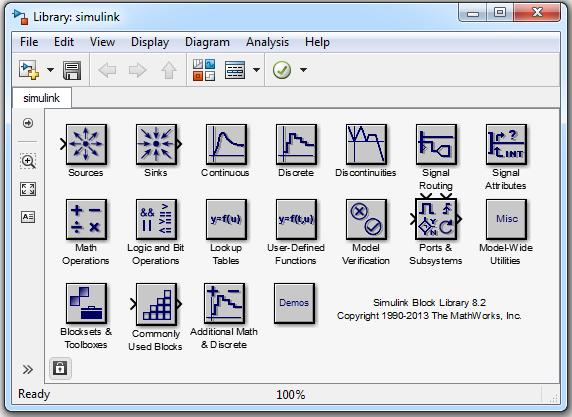Viewport: 572px width, 417px height.
Task: Click the green checkmark Model Advisor icon
Action: 282,70
